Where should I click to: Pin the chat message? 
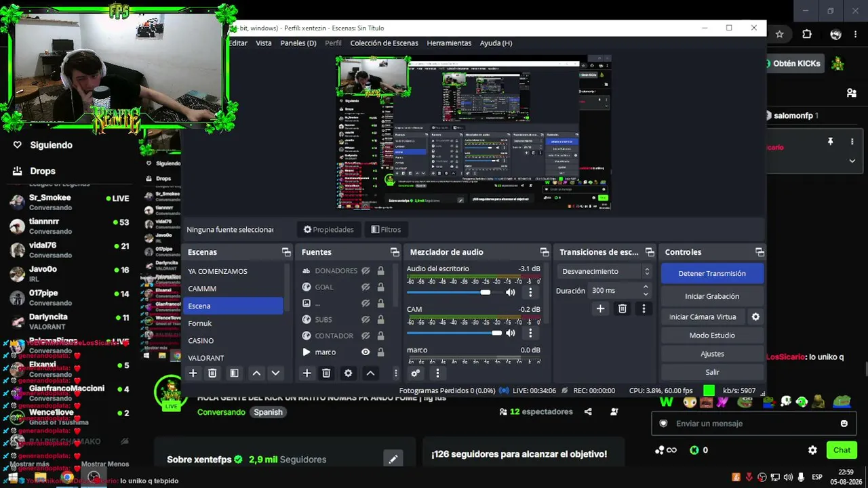[x=830, y=142]
